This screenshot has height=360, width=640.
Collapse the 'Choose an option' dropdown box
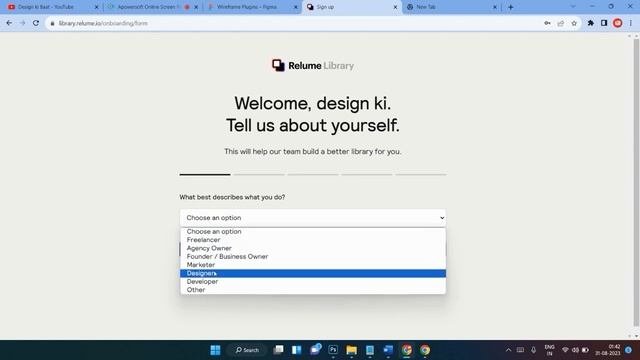(x=313, y=218)
